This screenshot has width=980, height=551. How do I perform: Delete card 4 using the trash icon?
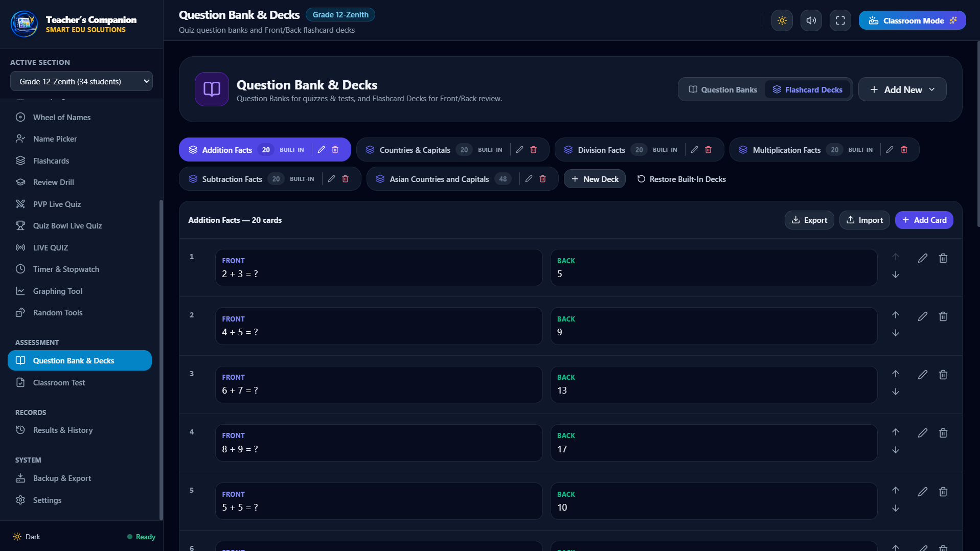(943, 433)
